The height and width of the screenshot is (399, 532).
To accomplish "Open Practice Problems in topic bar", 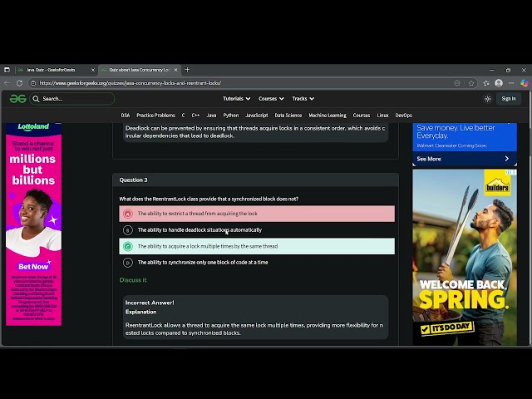I will click(155, 116).
